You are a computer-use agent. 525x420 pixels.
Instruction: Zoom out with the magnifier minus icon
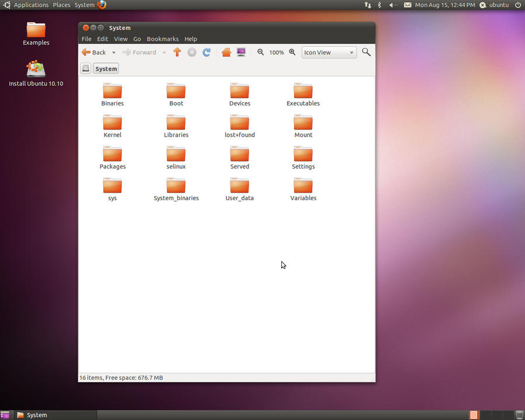[x=261, y=52]
